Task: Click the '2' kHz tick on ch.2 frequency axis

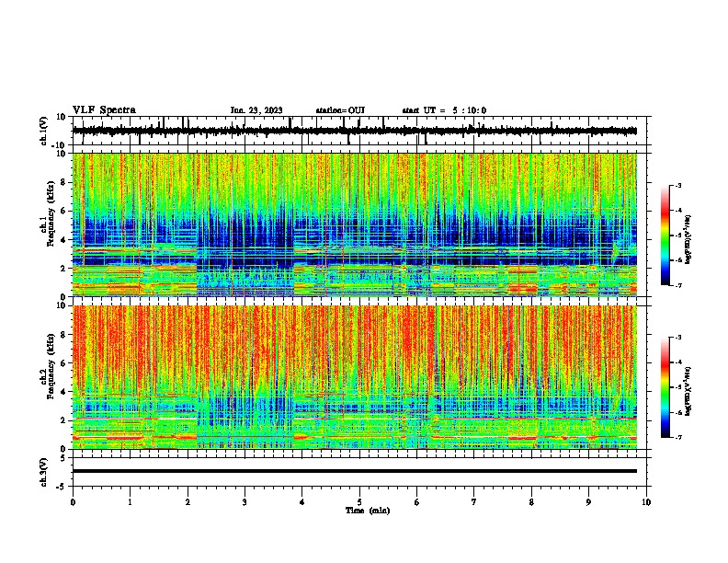Action: (63, 420)
